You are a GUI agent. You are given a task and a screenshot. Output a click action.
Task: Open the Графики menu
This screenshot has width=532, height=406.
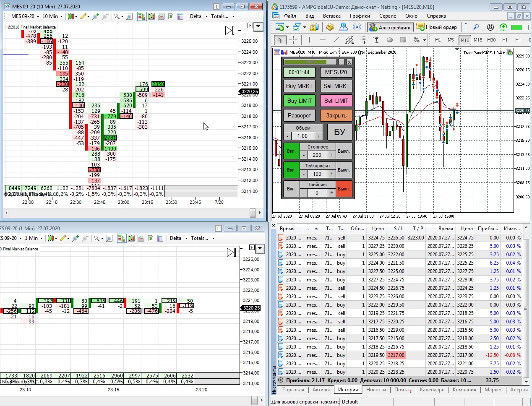pyautogui.click(x=360, y=16)
